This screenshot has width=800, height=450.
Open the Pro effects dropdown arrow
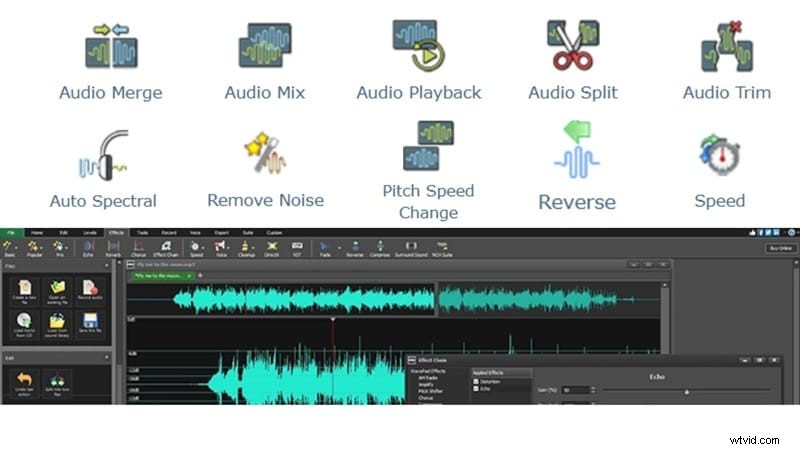pos(67,247)
